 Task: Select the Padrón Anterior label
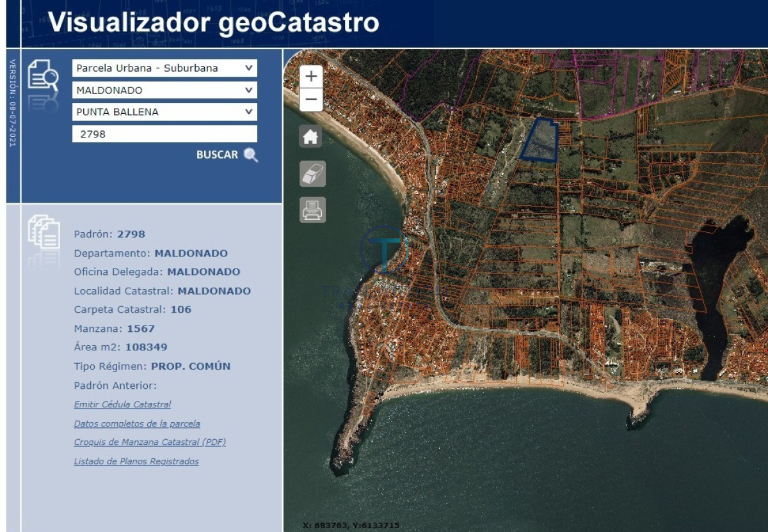115,386
